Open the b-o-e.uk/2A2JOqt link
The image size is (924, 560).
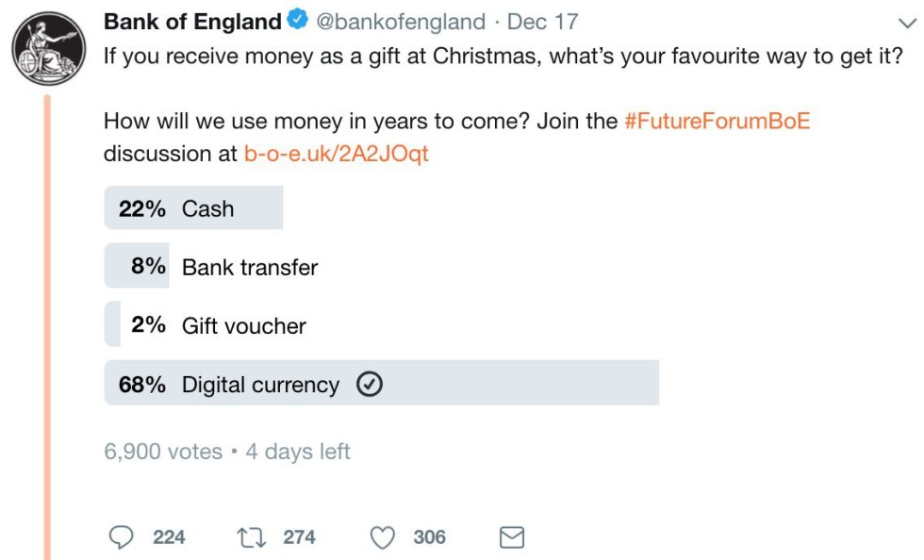point(336,154)
